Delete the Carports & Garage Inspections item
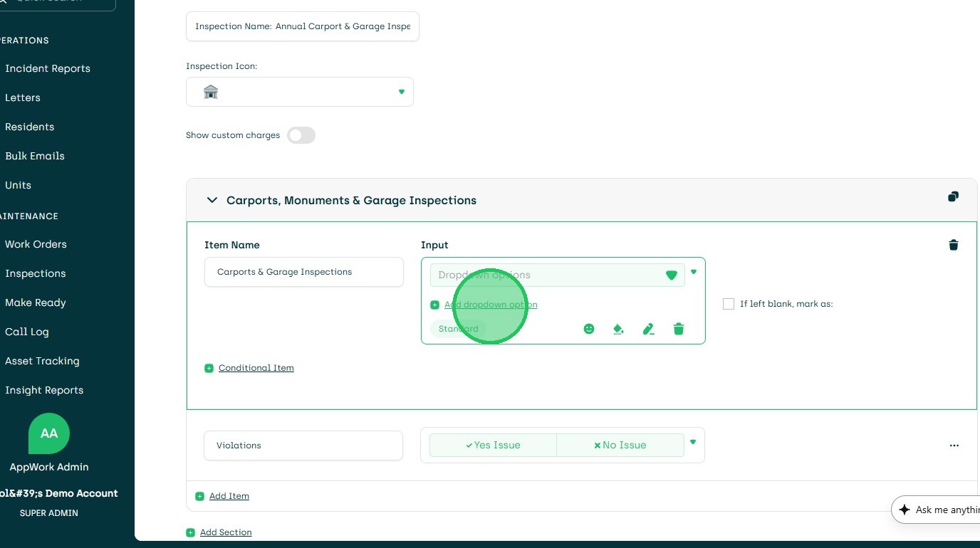980x548 pixels. click(954, 245)
